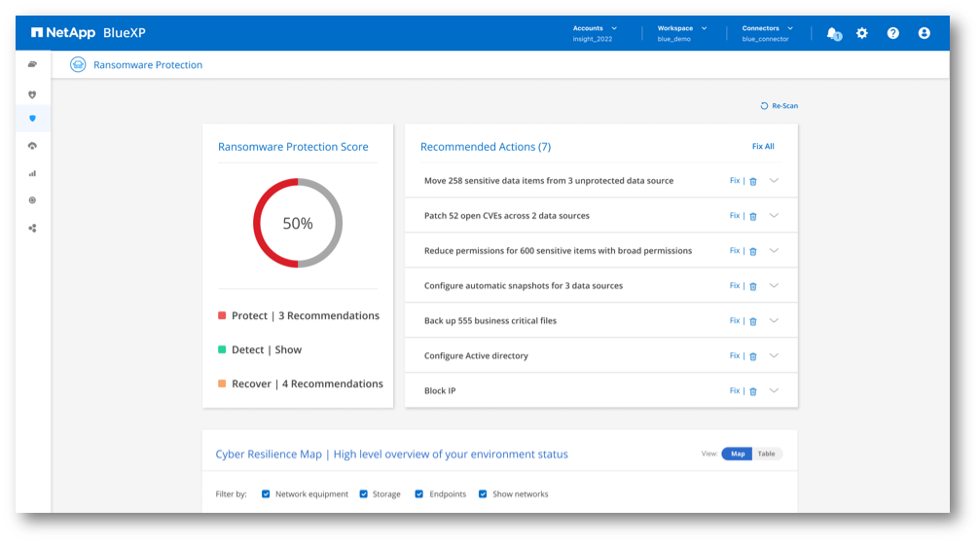Click the Re-Scan refresh icon
The image size is (980, 543).
click(764, 106)
